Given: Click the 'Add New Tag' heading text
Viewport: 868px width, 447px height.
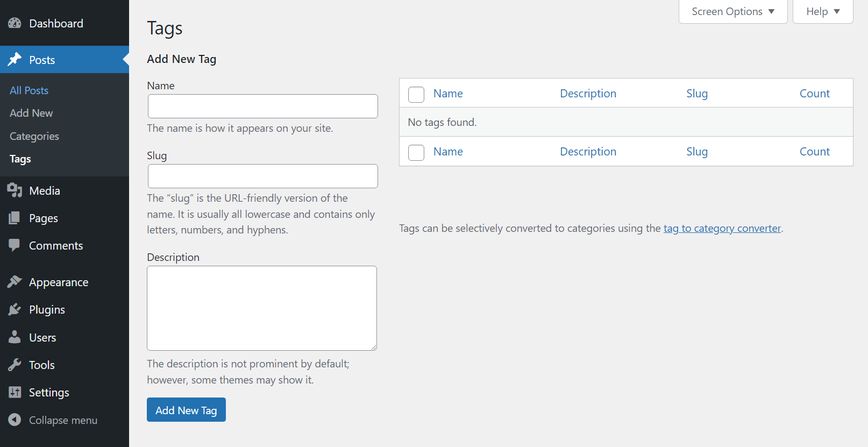Looking at the screenshot, I should point(182,59).
